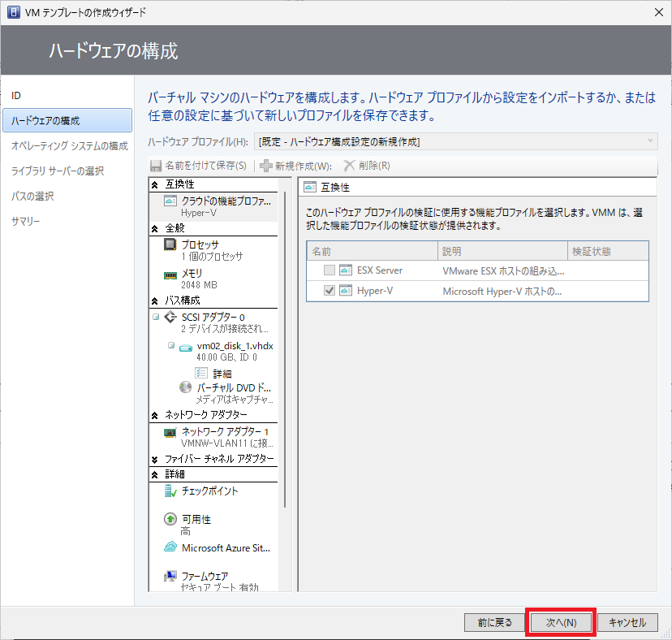Image resolution: width=672 pixels, height=640 pixels.
Task: Sort by 説明 column header
Action: pyautogui.click(x=502, y=251)
